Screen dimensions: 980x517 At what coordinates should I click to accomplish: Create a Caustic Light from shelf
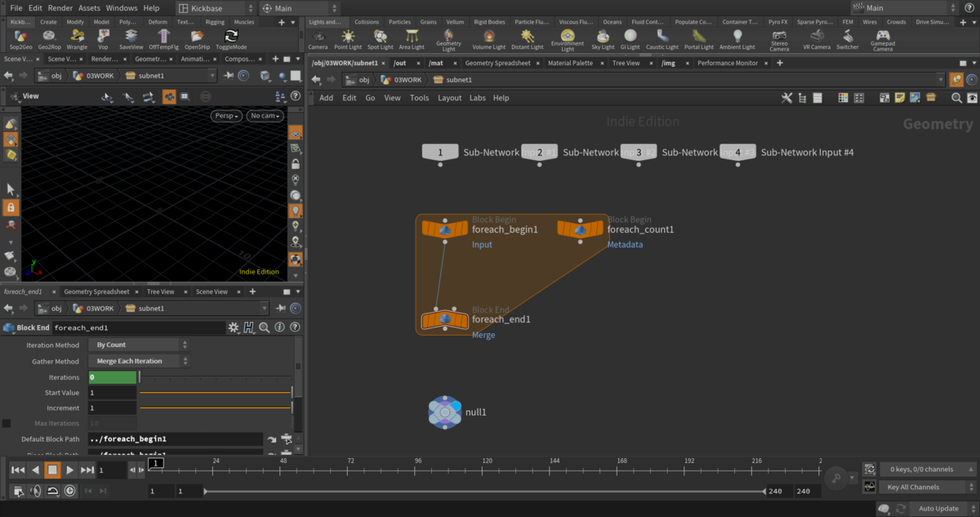(x=662, y=40)
